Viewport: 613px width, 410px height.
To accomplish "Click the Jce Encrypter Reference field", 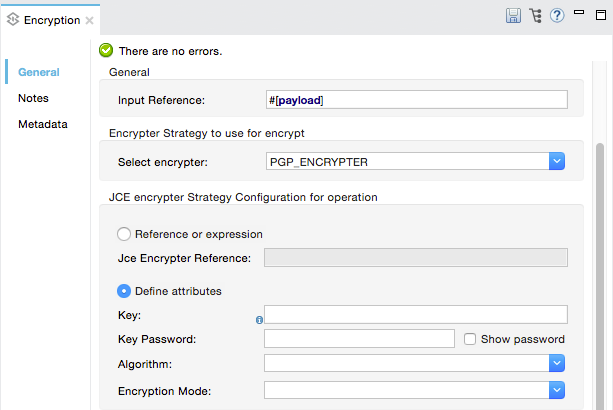I will 416,258.
